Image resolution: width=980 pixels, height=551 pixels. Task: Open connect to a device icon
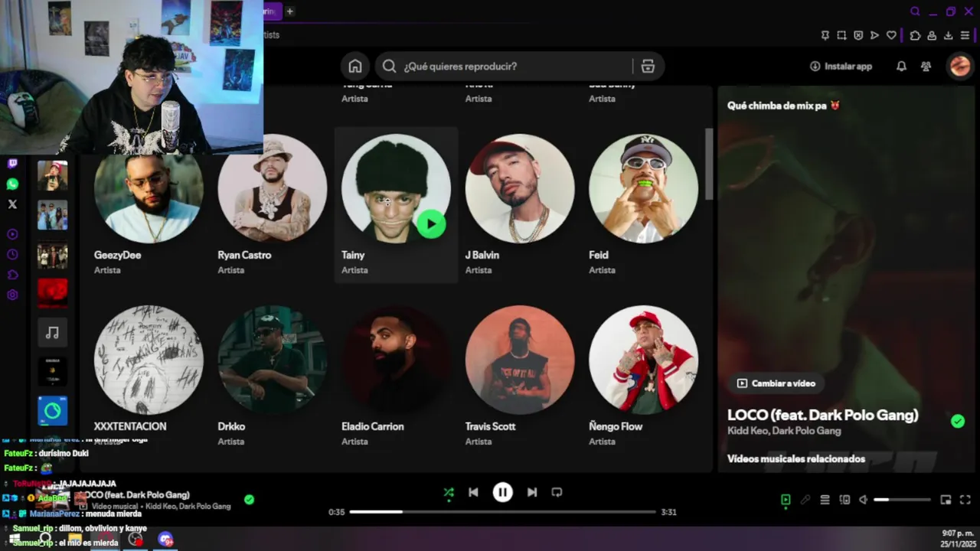[x=844, y=500]
